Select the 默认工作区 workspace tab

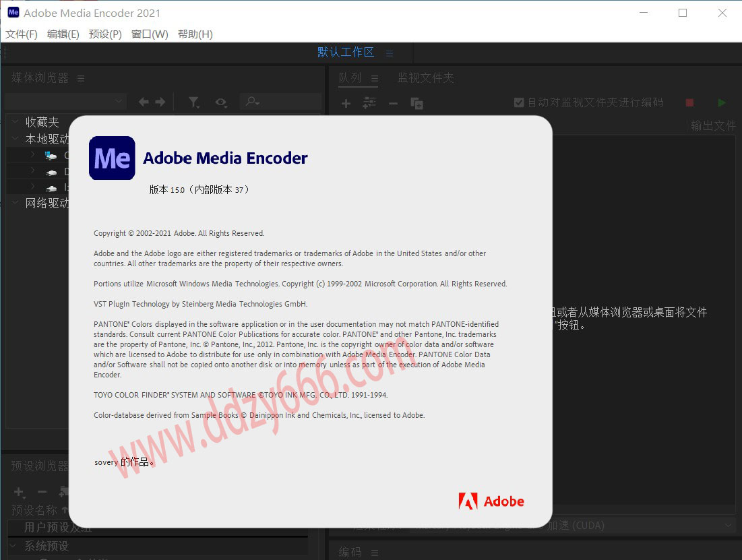tap(346, 52)
